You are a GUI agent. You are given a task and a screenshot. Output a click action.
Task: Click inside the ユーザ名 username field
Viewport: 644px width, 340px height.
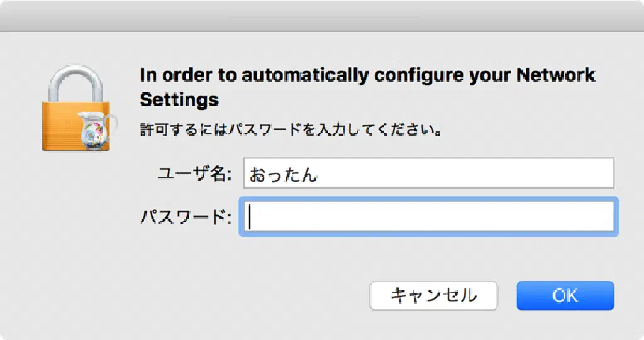tap(428, 173)
